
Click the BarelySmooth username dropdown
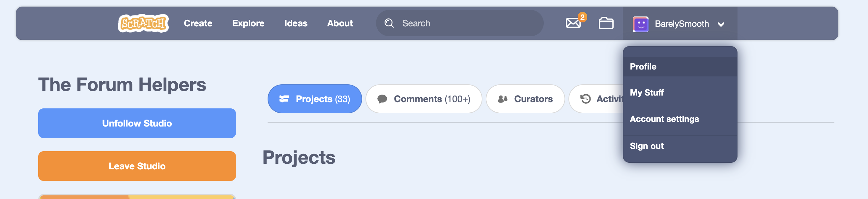tap(680, 24)
